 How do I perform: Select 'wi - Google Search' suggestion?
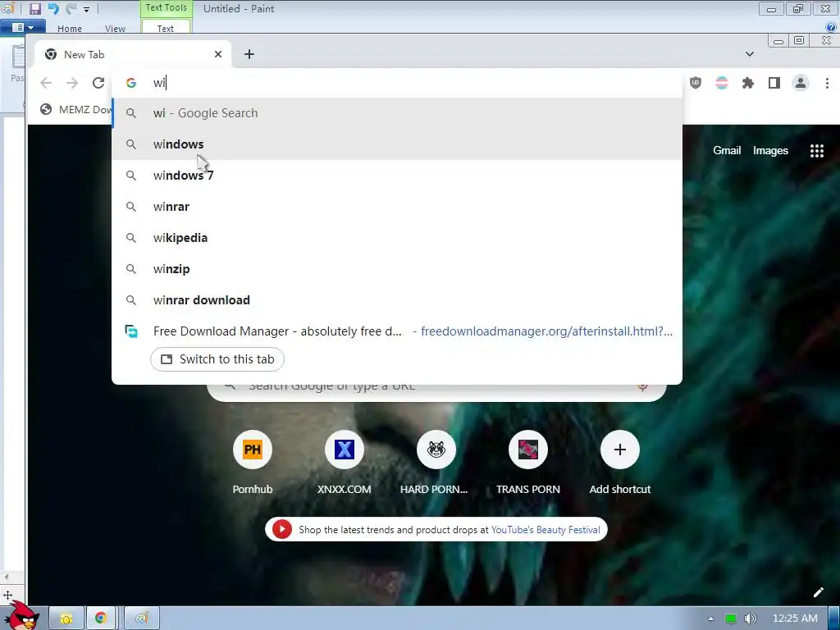[397, 113]
